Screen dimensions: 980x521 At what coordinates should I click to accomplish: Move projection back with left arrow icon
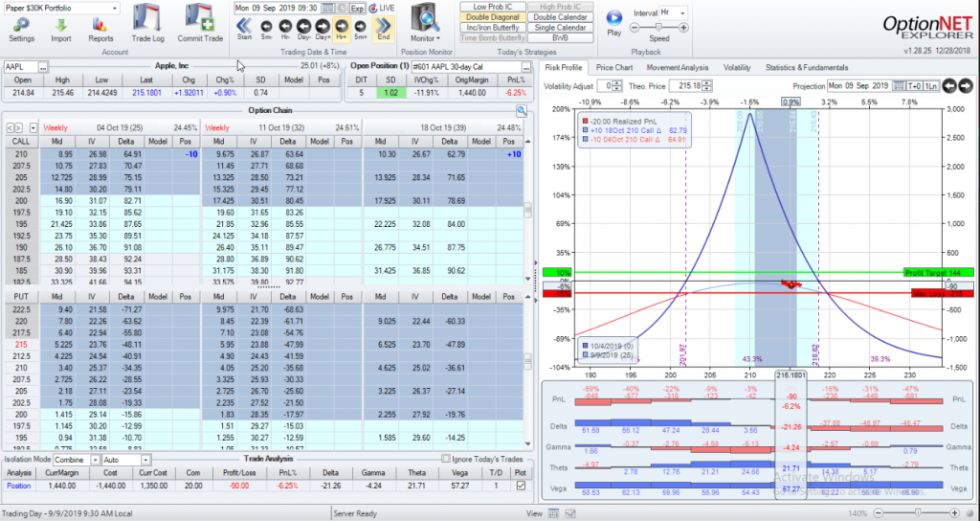click(948, 85)
